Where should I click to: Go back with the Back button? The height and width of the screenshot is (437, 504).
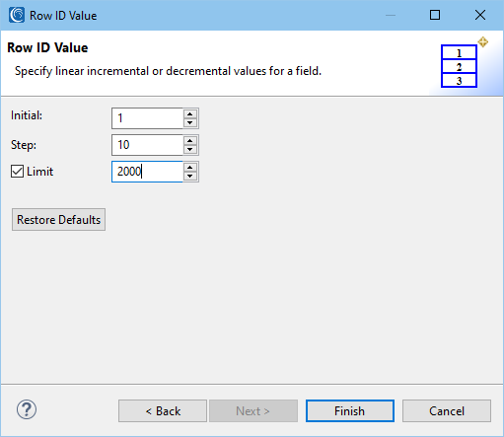click(x=163, y=411)
